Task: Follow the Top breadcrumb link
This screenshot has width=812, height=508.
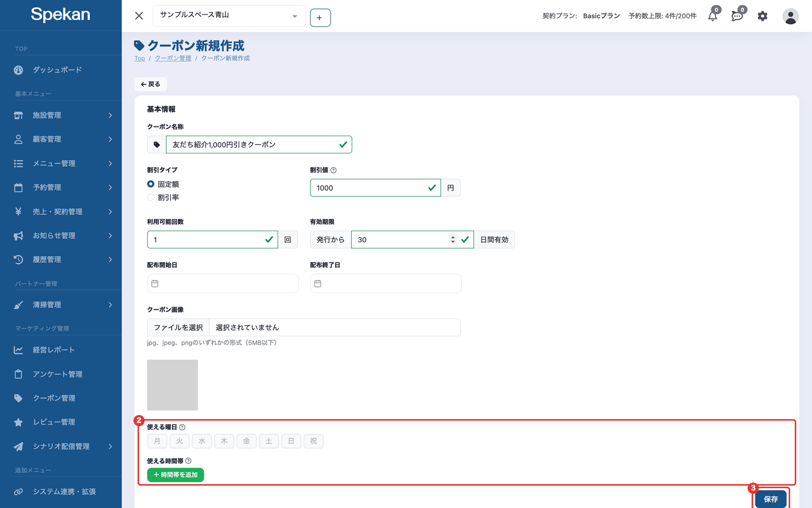Action: point(140,58)
